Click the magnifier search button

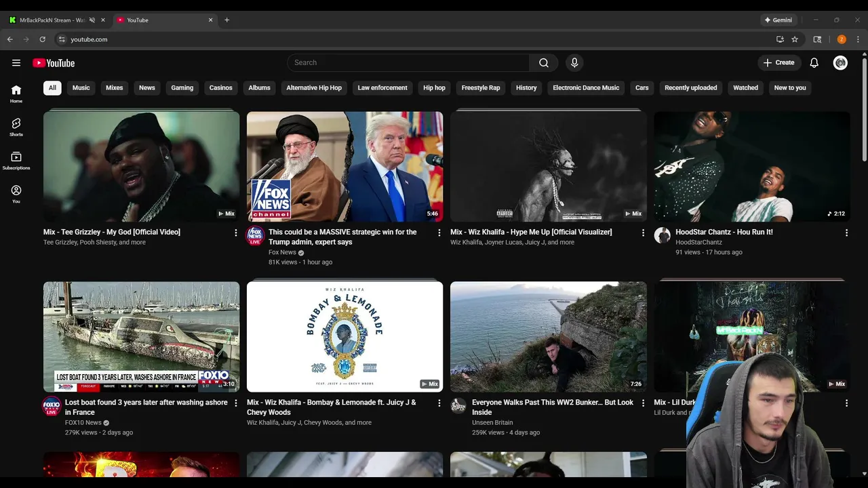(544, 63)
